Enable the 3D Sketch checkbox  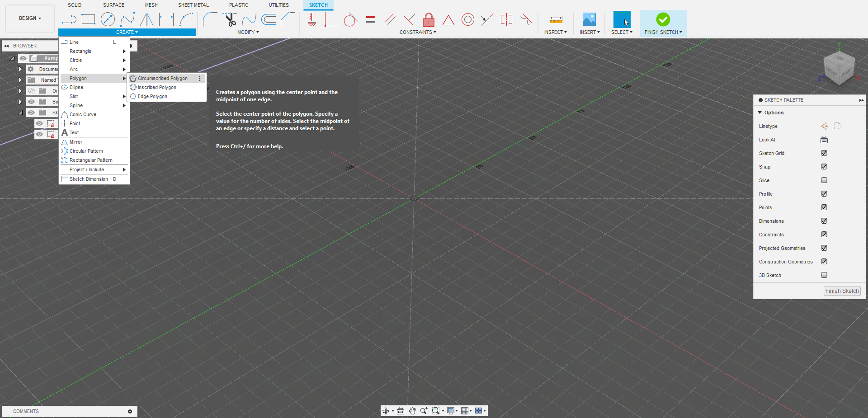pos(824,275)
